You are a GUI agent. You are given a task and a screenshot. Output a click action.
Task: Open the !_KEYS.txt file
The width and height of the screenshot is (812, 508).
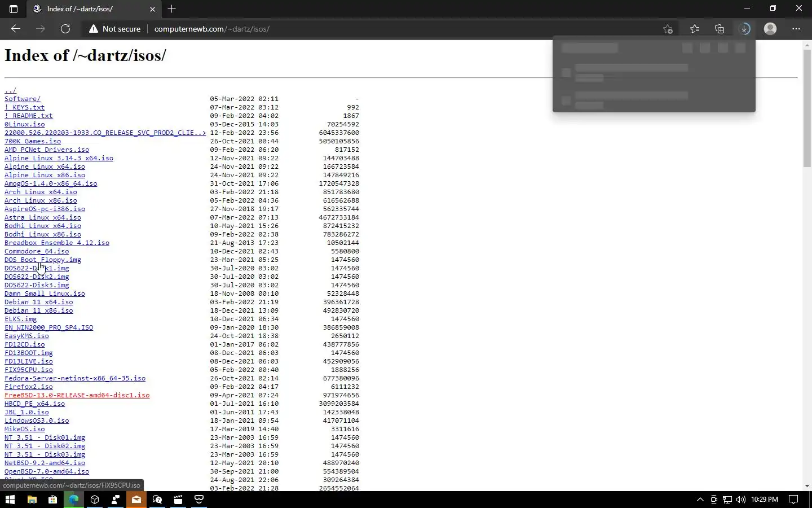click(25, 107)
